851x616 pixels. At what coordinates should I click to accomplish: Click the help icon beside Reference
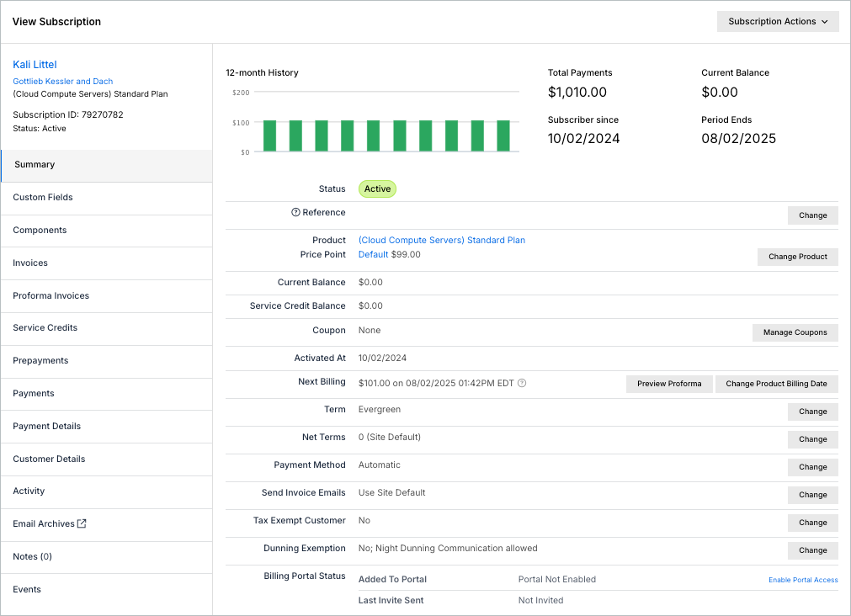295,212
